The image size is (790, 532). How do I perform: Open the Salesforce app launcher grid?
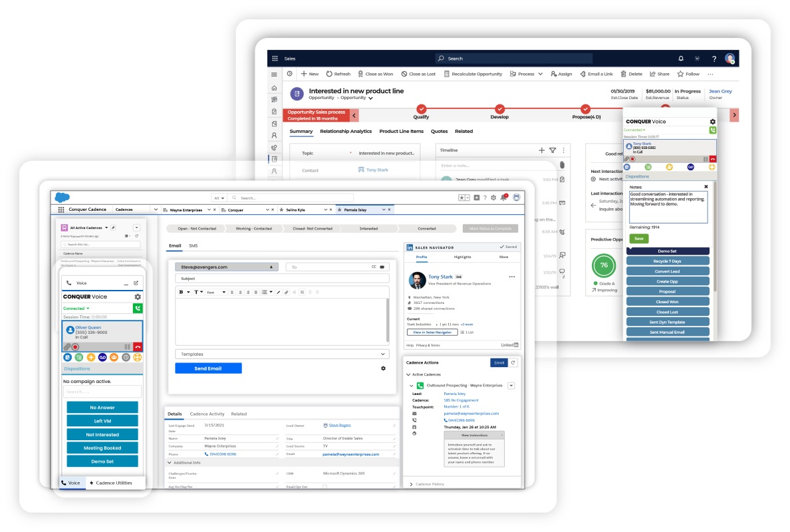(x=61, y=209)
